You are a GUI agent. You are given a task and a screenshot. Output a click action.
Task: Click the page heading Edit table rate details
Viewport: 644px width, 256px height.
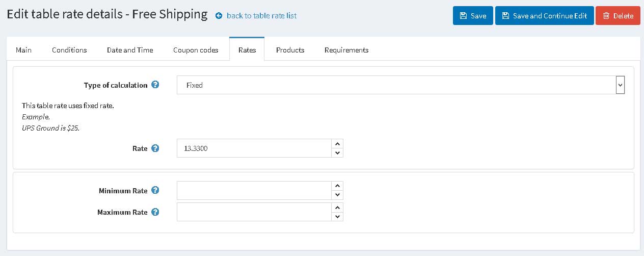pyautogui.click(x=107, y=15)
